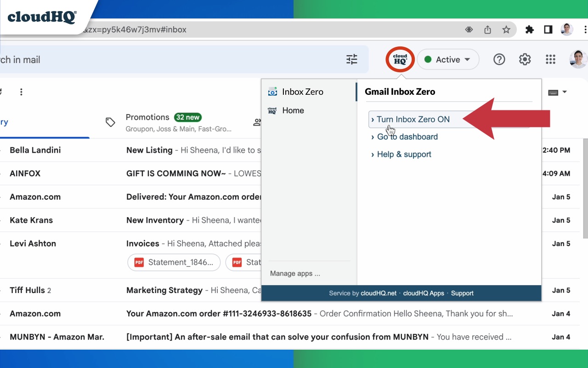
Task: Select Home in the cloudHQ popup
Action: [293, 110]
